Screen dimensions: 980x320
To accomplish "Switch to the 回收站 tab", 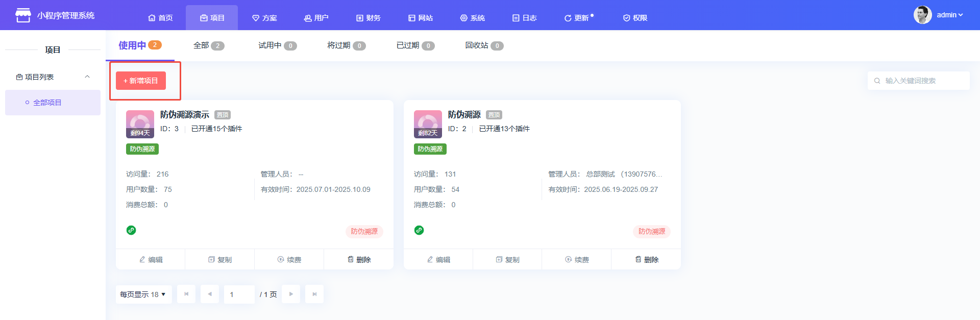I will 483,45.
